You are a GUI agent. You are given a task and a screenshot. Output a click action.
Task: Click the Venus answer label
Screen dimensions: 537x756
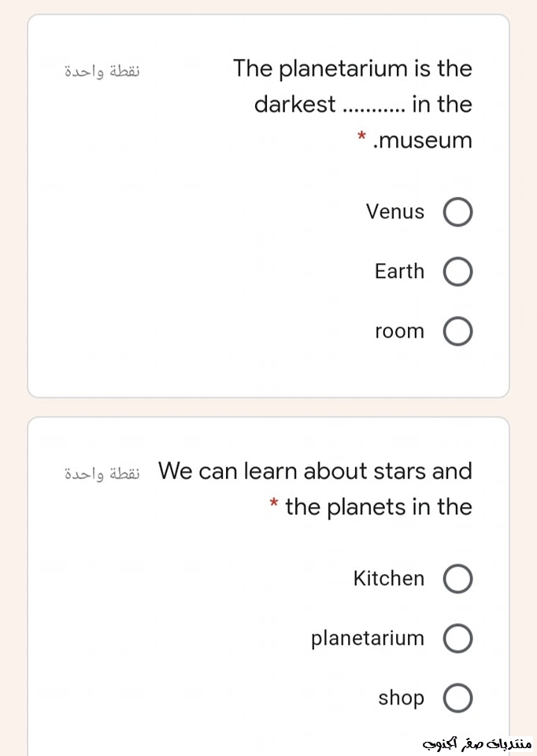(x=394, y=212)
